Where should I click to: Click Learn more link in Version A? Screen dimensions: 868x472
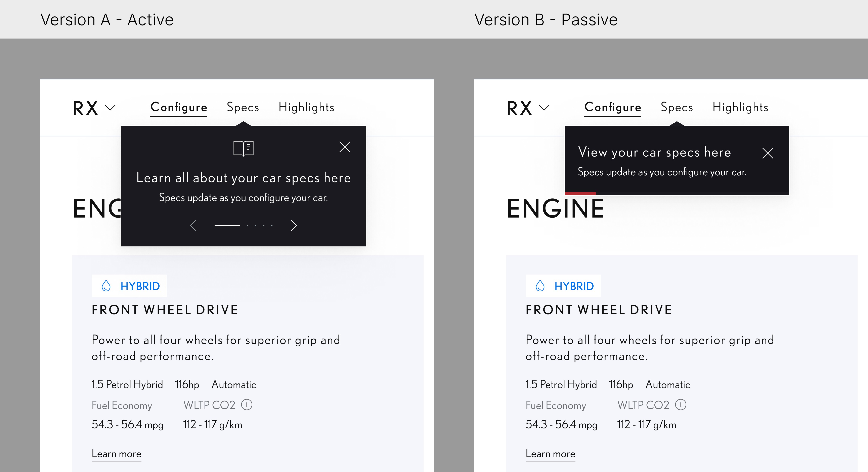click(x=116, y=454)
